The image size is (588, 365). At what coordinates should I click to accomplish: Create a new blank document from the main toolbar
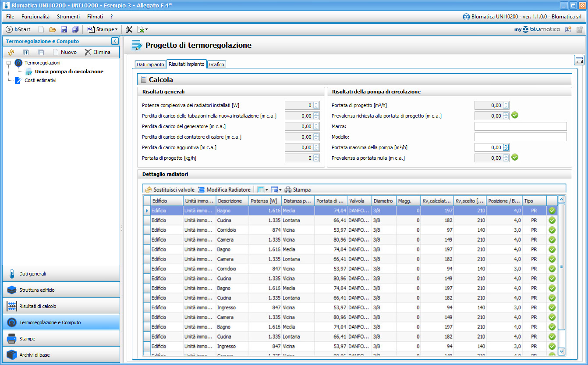(x=41, y=29)
